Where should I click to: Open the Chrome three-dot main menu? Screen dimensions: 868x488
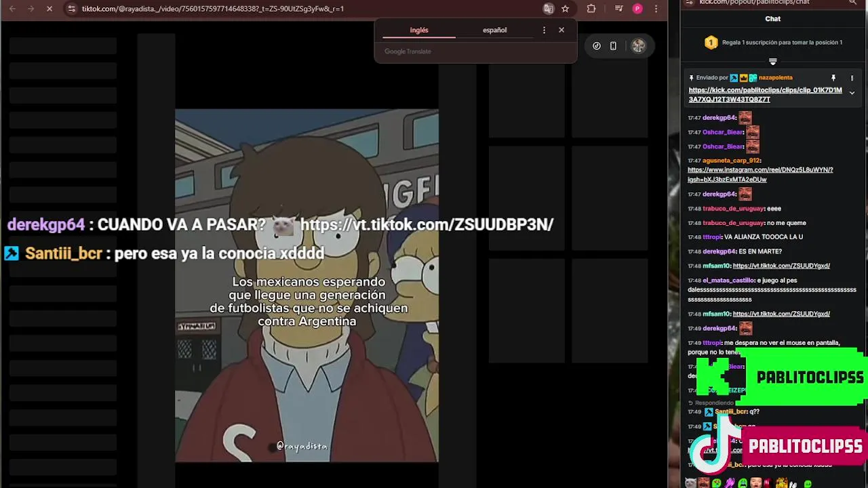pyautogui.click(x=656, y=9)
